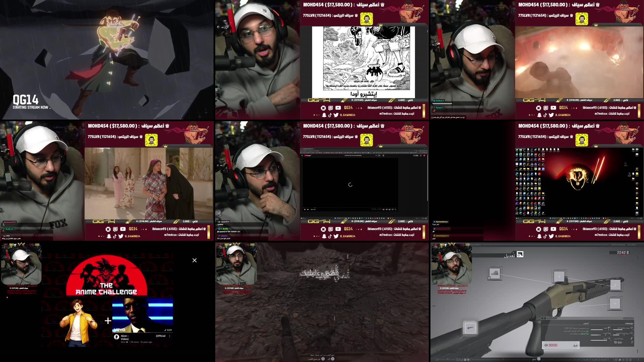Open the Akon options entry labeled Official

tap(161, 336)
